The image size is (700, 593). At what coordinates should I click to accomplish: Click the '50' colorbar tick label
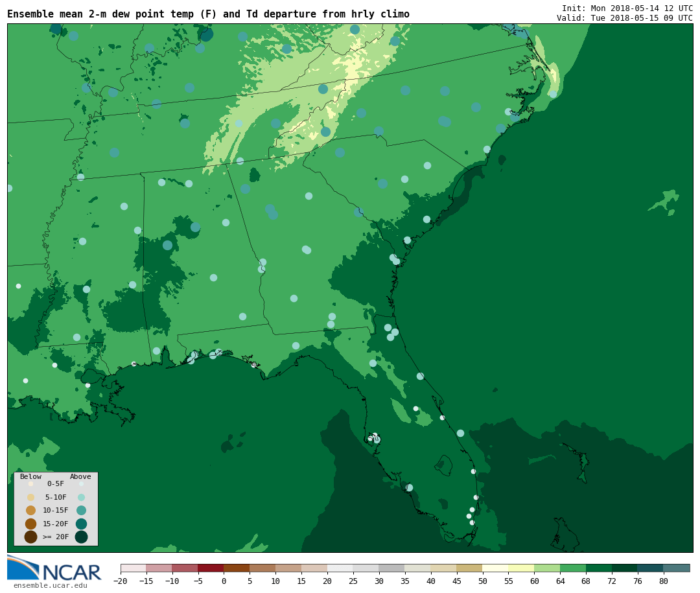(x=483, y=581)
